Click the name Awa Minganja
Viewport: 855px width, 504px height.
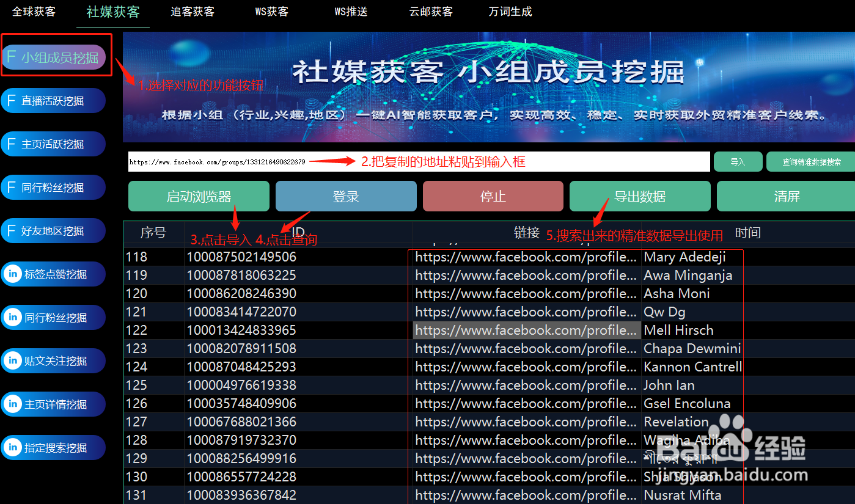tap(688, 276)
